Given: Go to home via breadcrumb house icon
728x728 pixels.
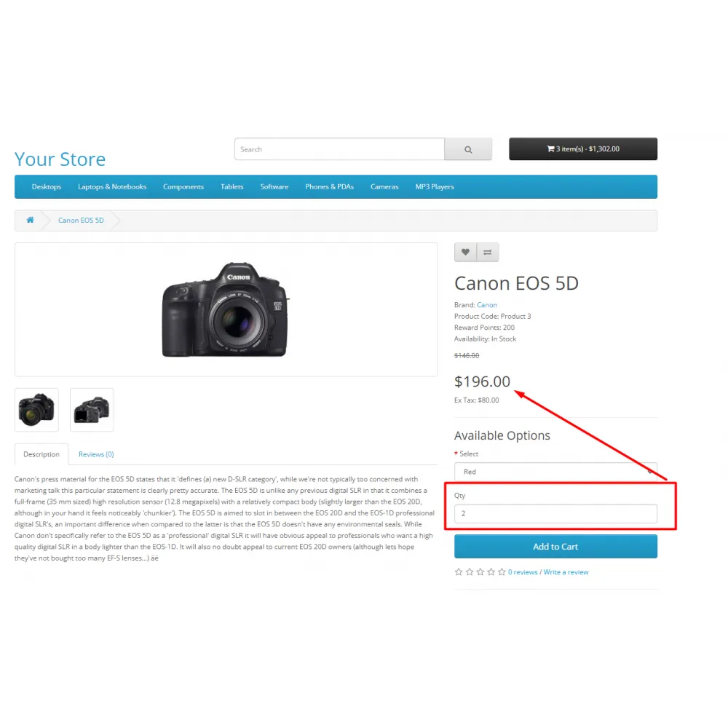Looking at the screenshot, I should pyautogui.click(x=30, y=220).
